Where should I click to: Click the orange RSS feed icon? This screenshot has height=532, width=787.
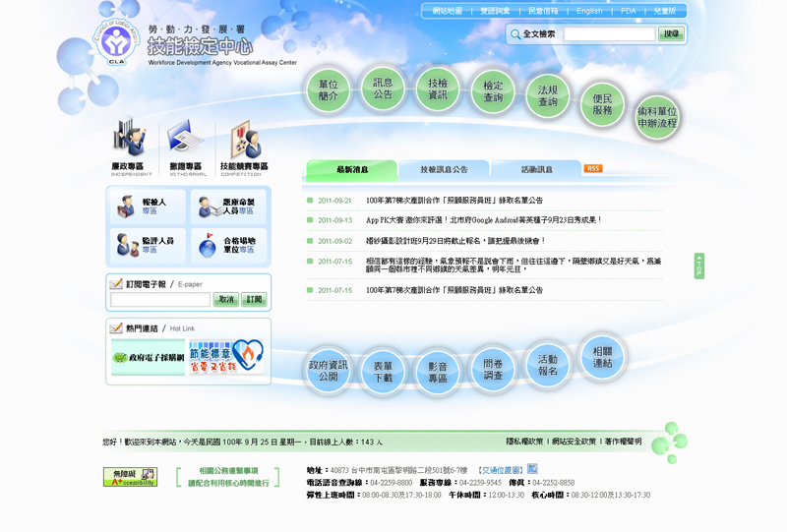point(593,168)
